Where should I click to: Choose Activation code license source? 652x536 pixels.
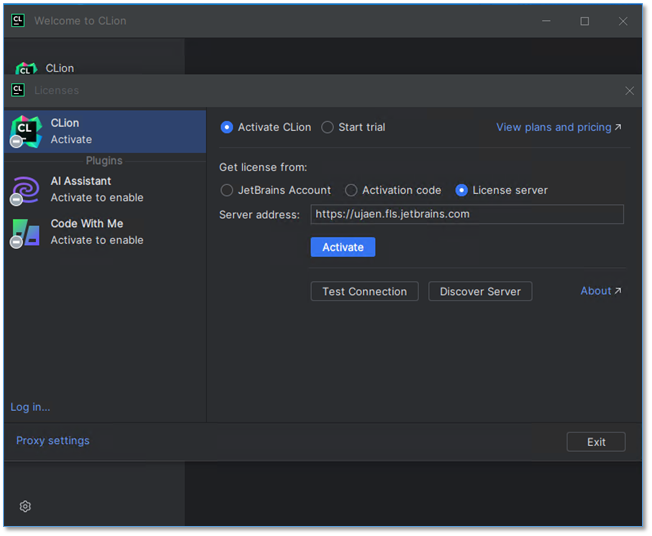click(x=351, y=190)
